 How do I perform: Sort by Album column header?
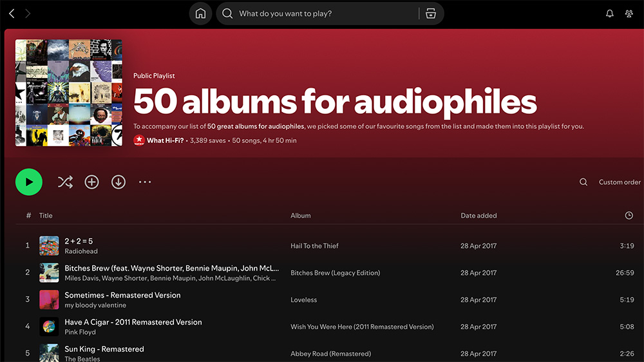pyautogui.click(x=301, y=216)
